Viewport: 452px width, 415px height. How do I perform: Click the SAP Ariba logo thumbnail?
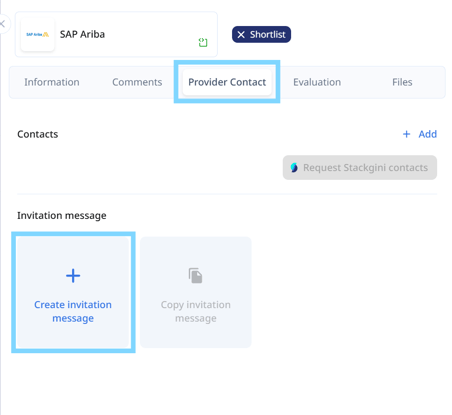pyautogui.click(x=38, y=34)
